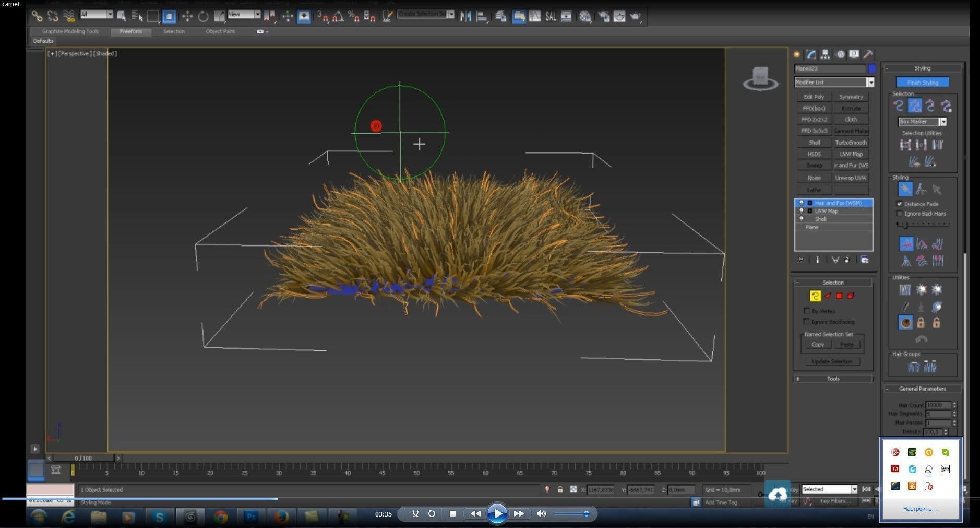Open the Utilities hammer panel tab
This screenshot has width=980, height=528.
pyautogui.click(x=868, y=54)
